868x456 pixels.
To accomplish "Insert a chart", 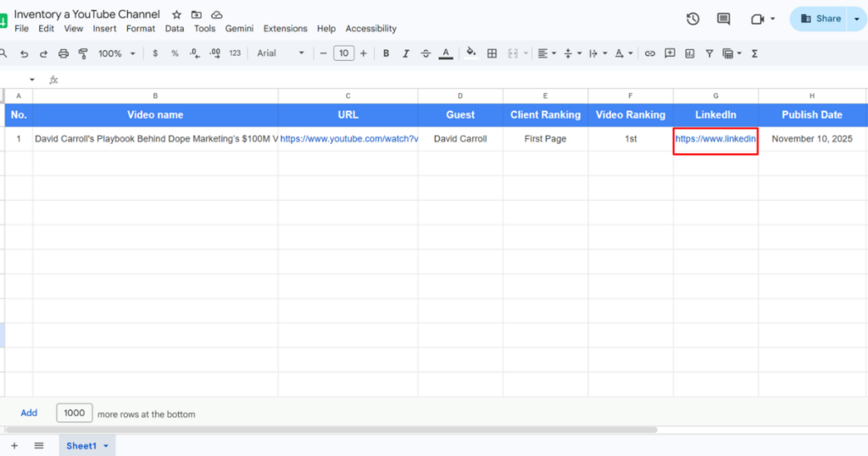I will tap(690, 53).
